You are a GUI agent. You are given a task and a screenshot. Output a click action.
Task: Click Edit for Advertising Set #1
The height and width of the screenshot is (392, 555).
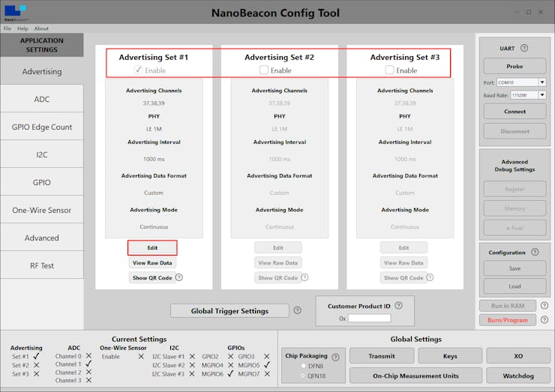coord(152,247)
